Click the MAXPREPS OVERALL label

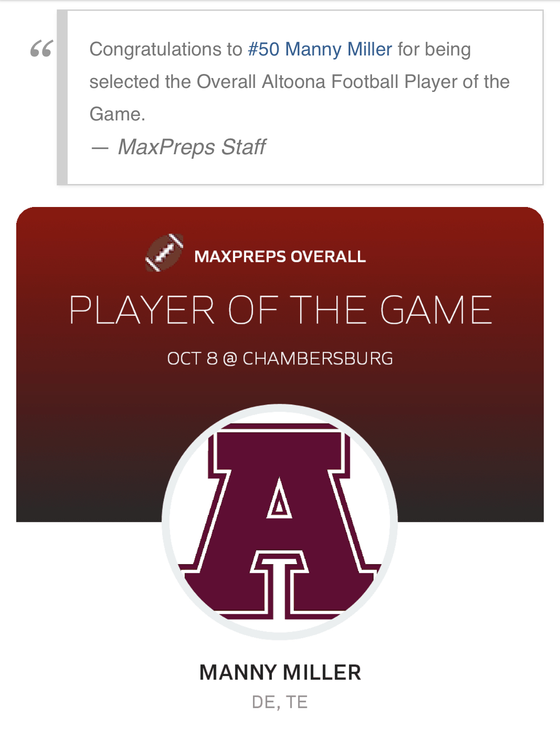pyautogui.click(x=280, y=257)
